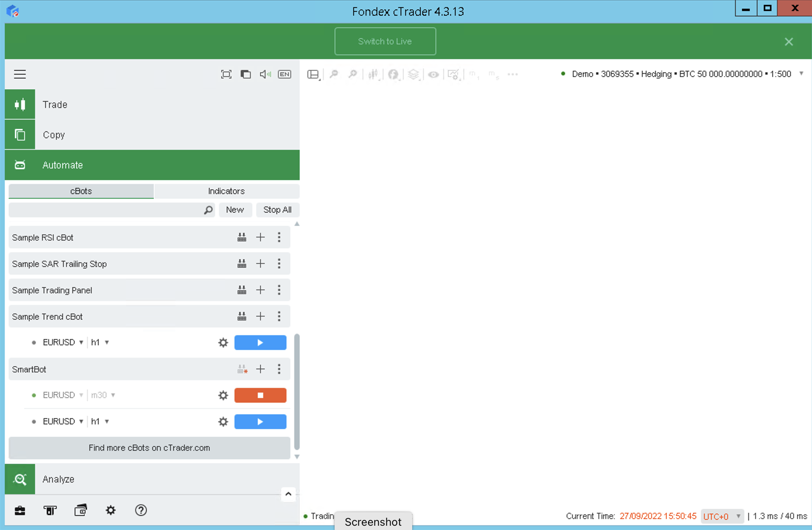Viewport: 812px width, 530px height.
Task: Open the UTC+0 timezone dropdown
Action: tap(722, 516)
